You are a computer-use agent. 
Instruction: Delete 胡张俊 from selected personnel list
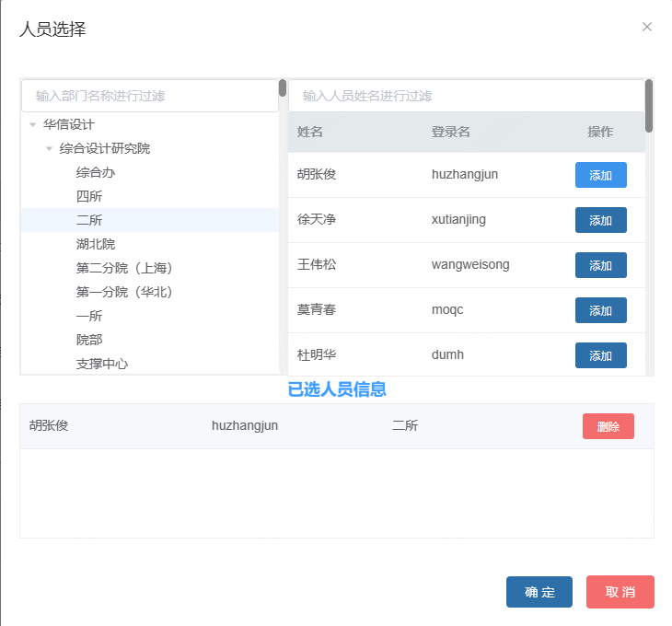[608, 426]
